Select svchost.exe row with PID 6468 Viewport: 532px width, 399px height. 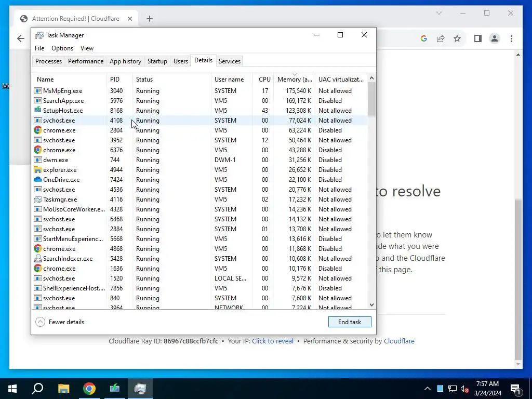point(200,219)
